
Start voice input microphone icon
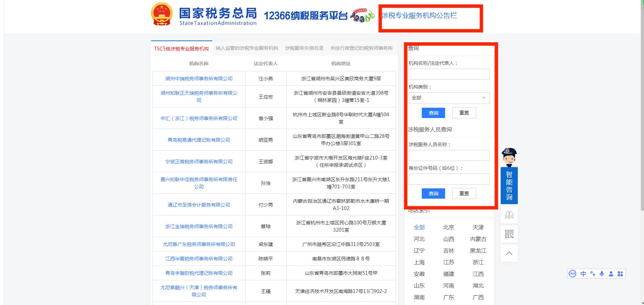point(602,274)
